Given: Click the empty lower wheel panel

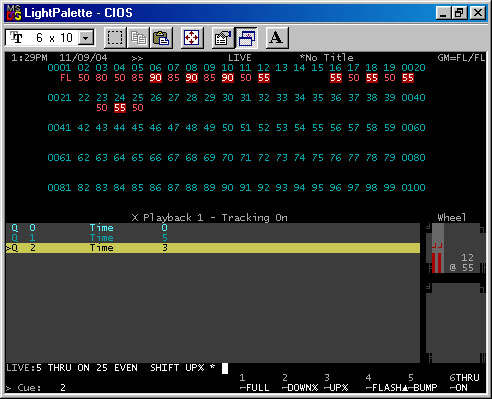Looking at the screenshot, I should 456,323.
